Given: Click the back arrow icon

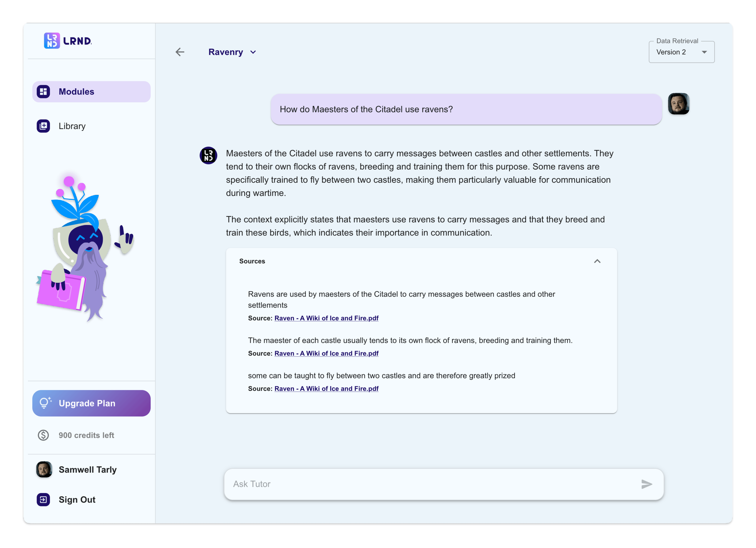Looking at the screenshot, I should pyautogui.click(x=180, y=52).
